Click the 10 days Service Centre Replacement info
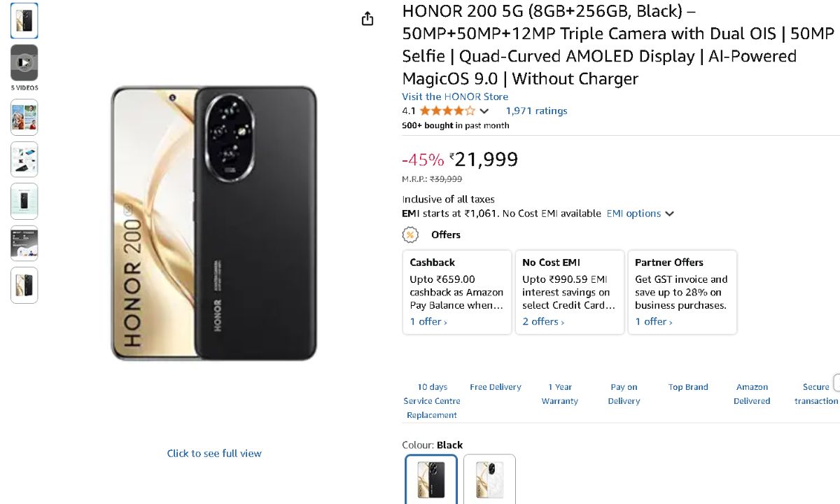This screenshot has height=504, width=840. point(432,400)
